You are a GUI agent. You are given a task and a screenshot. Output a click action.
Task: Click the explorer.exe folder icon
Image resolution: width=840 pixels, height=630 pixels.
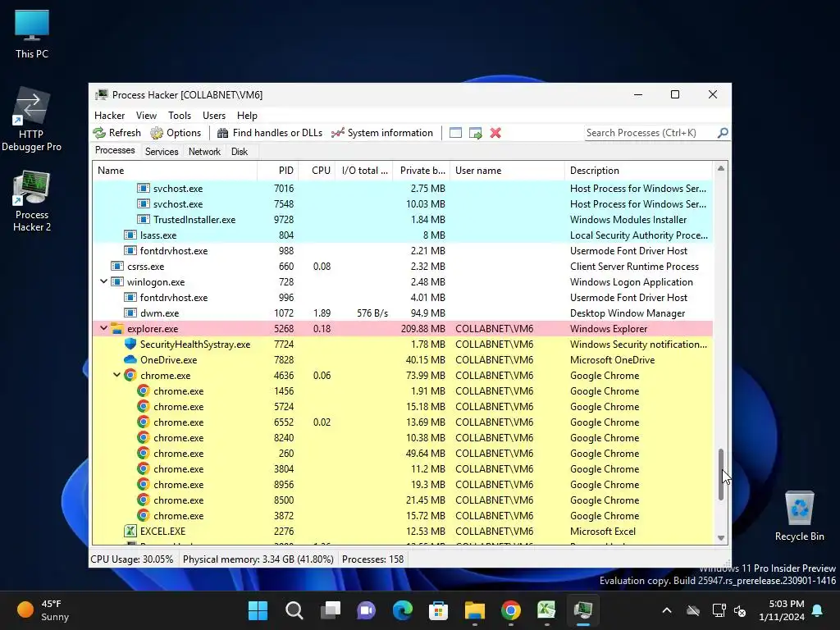click(116, 328)
